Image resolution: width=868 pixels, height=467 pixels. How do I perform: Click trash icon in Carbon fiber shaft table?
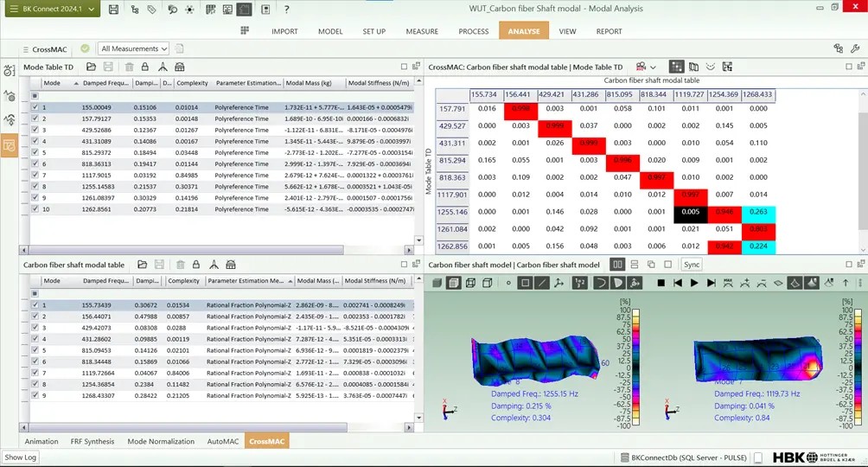[x=181, y=265]
